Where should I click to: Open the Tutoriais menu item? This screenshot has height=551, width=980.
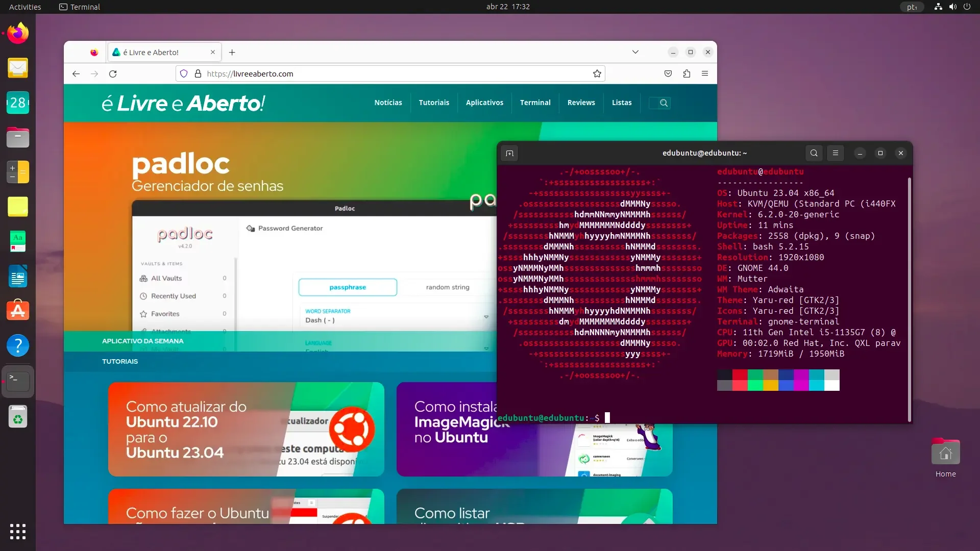[x=434, y=103]
